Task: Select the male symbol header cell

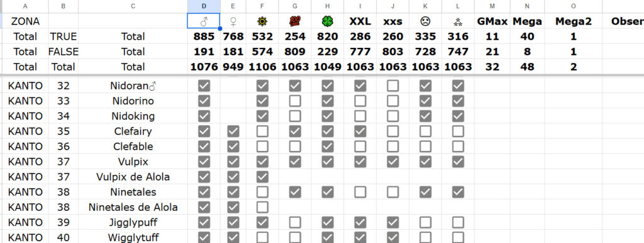Action: point(204,21)
